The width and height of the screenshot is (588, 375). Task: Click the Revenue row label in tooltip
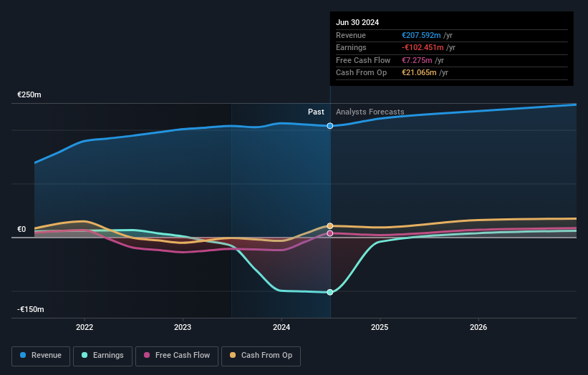coord(351,35)
